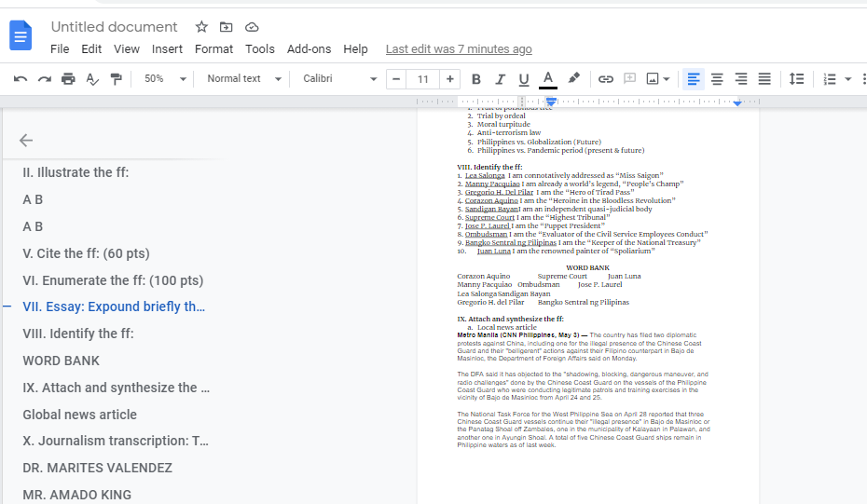
Task: Redo the last action
Action: (x=44, y=79)
